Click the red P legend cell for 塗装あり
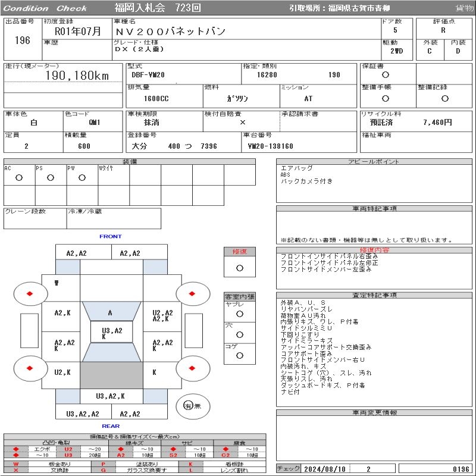This screenshot has height=476, width=476. (x=103, y=464)
